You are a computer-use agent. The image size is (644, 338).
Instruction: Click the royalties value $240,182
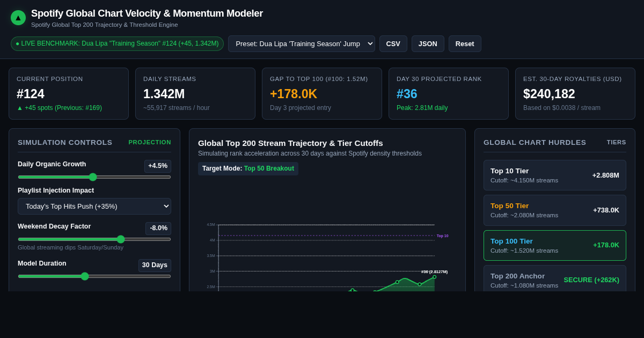[x=549, y=94]
